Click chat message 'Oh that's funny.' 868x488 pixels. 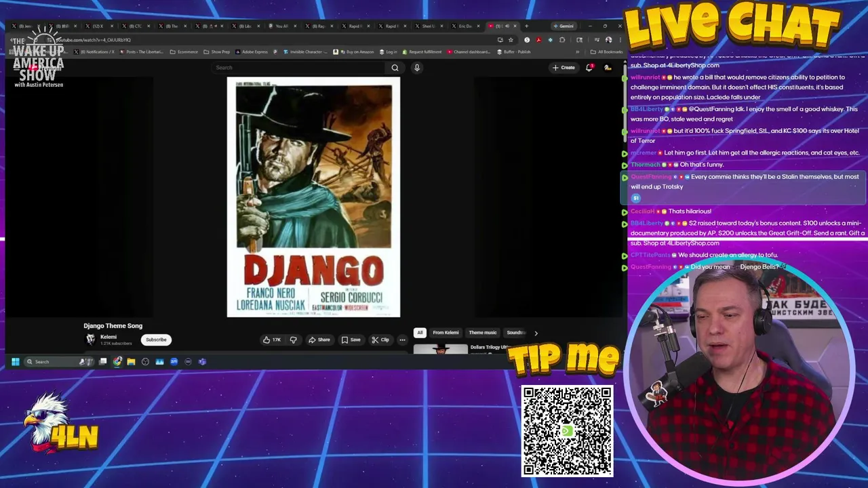click(701, 165)
